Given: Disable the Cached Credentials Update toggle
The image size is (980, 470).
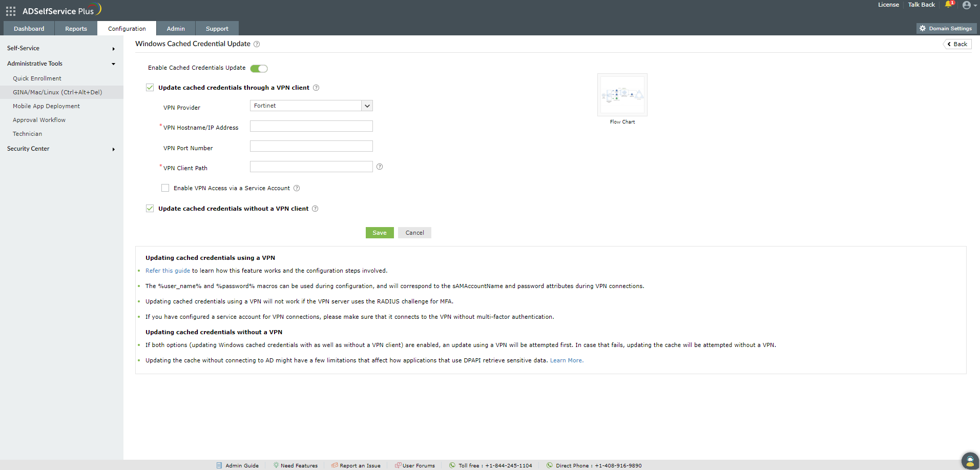Looking at the screenshot, I should point(259,68).
